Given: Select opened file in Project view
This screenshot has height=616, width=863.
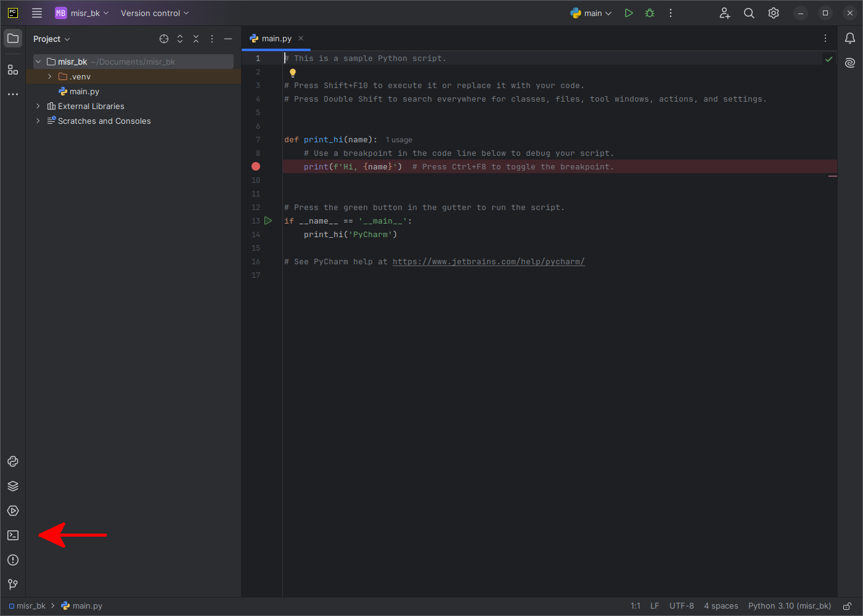Looking at the screenshot, I should click(163, 38).
